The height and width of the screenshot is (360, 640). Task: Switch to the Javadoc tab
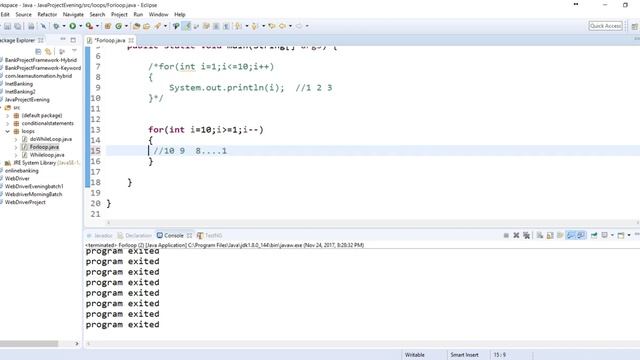point(99,236)
